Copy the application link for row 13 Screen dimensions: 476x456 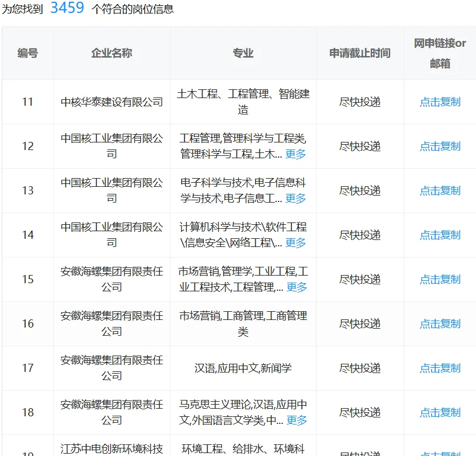440,190
